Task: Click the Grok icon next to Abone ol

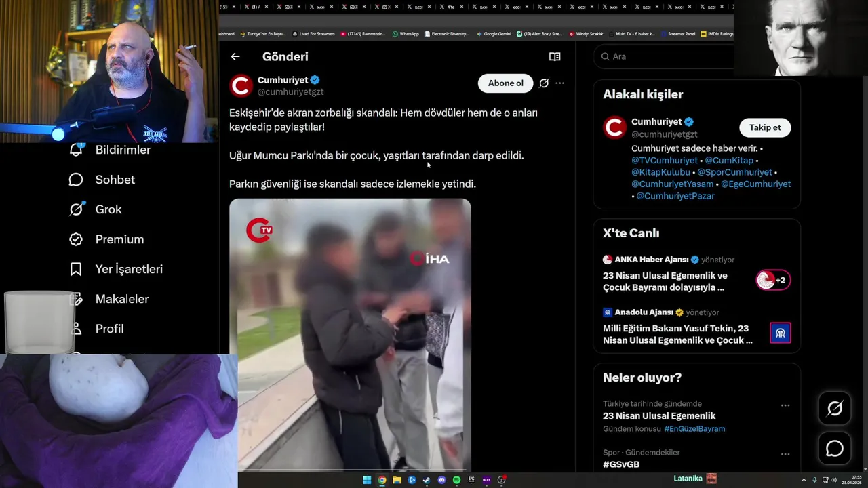Action: click(544, 83)
